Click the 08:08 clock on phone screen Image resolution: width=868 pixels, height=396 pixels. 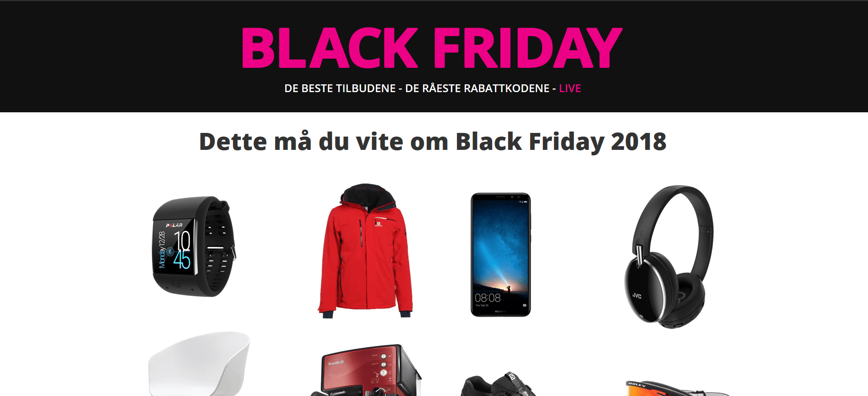click(x=488, y=298)
